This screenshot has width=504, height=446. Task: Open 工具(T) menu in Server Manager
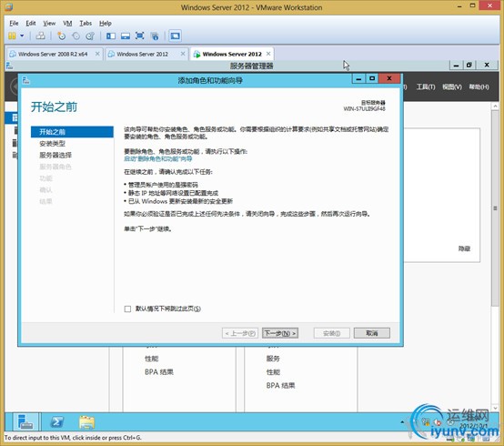click(426, 86)
